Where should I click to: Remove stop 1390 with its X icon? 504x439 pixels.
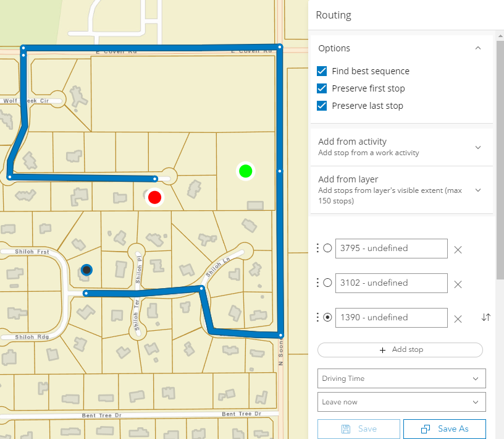(458, 318)
